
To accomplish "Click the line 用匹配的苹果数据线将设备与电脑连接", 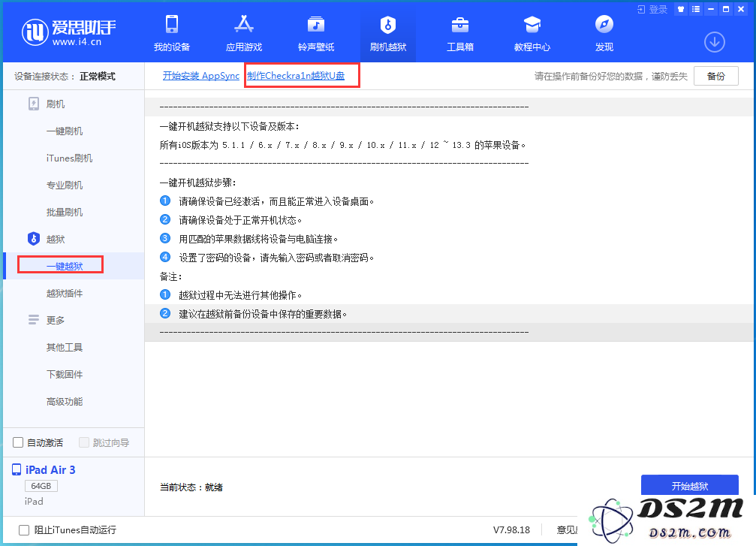I will click(x=258, y=239).
